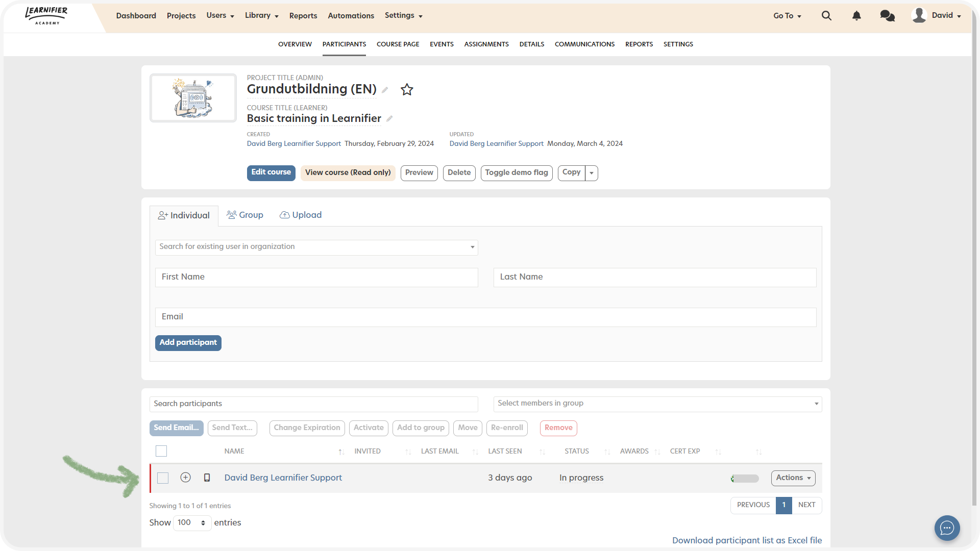980x551 pixels.
Task: Go to Previous page
Action: (x=753, y=505)
